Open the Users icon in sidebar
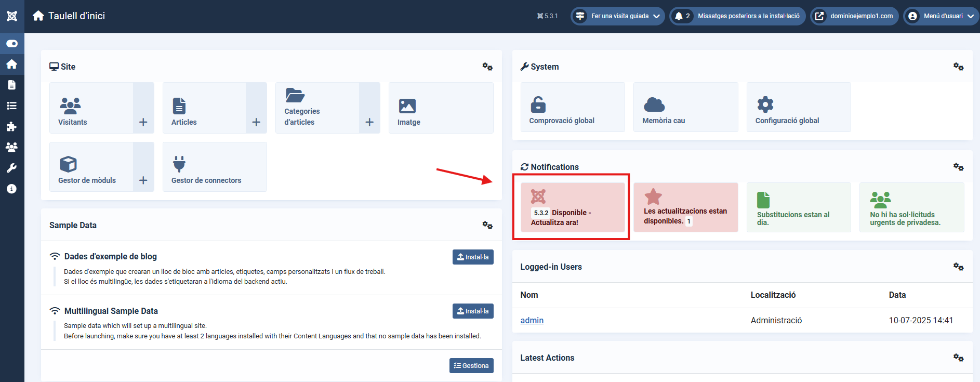Screen dimensions: 980x382 [12, 147]
